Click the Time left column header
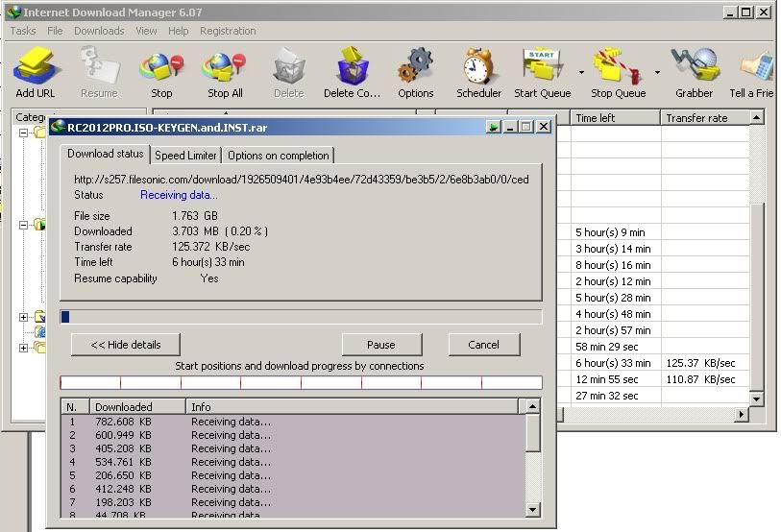Screen dimensions: 781x532 pyautogui.click(x=615, y=118)
